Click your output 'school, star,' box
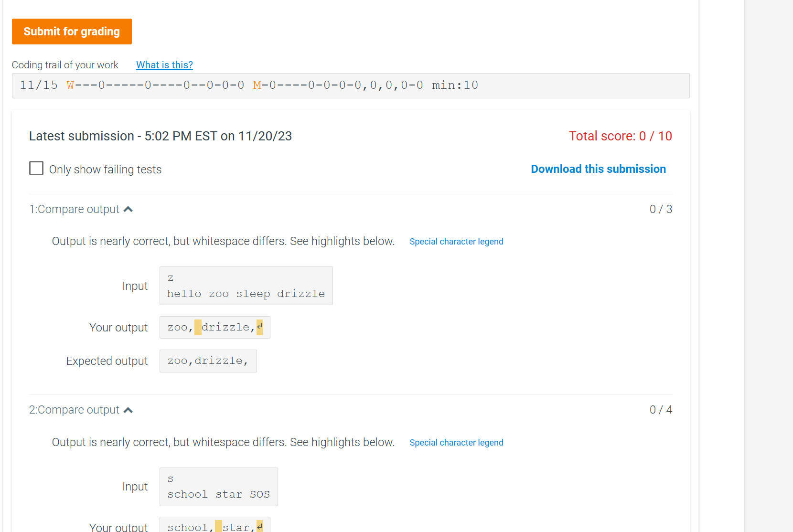The height and width of the screenshot is (532, 793). 215,525
